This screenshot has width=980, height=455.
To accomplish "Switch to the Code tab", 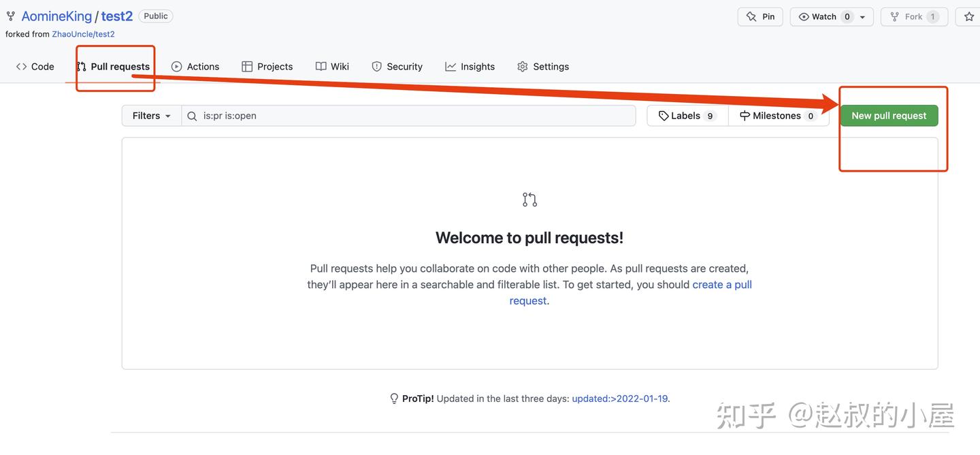I will tap(35, 67).
